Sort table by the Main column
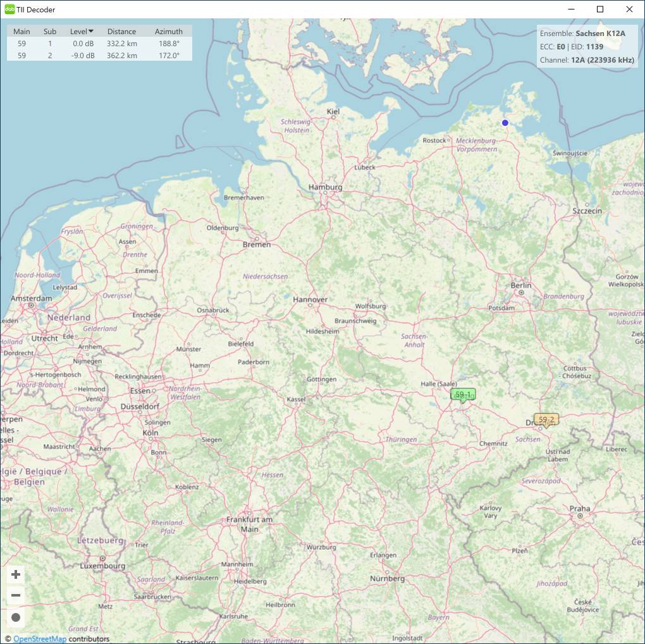645x644 pixels. point(21,32)
